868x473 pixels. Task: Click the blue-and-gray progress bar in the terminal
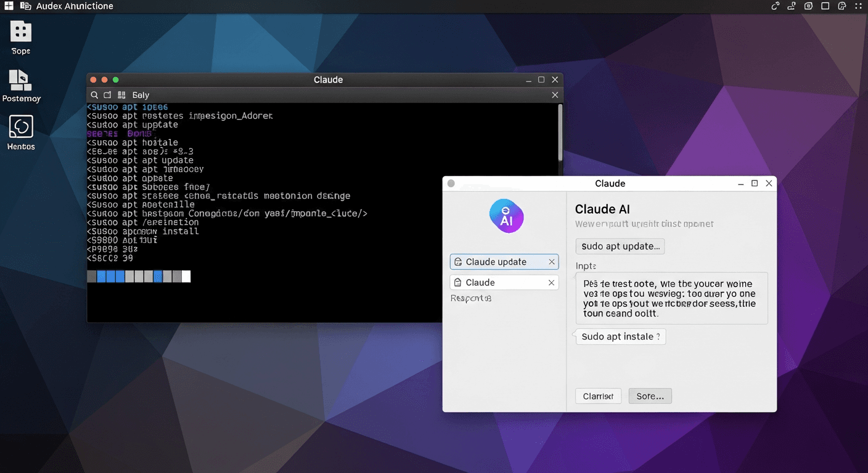[139, 277]
